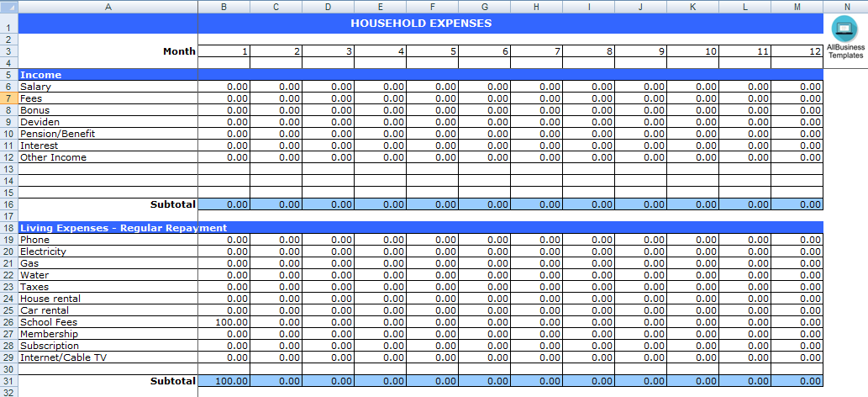Click the Fees label

(x=31, y=98)
